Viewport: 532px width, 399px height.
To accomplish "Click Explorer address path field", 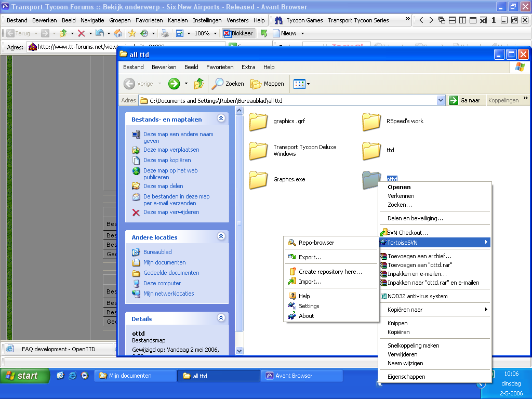I will pyautogui.click(x=288, y=100).
